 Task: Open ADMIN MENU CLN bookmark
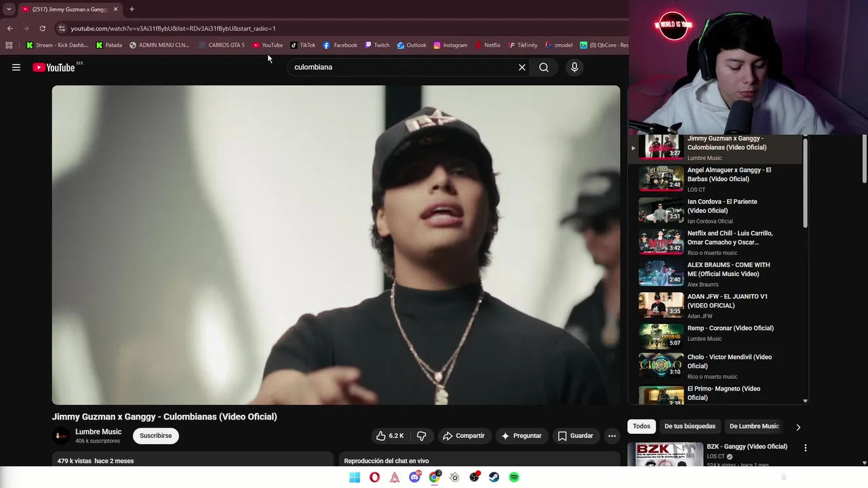(159, 45)
